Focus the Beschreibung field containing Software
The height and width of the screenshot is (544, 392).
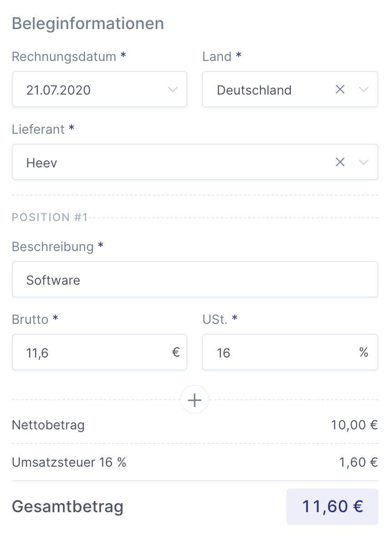pos(195,280)
